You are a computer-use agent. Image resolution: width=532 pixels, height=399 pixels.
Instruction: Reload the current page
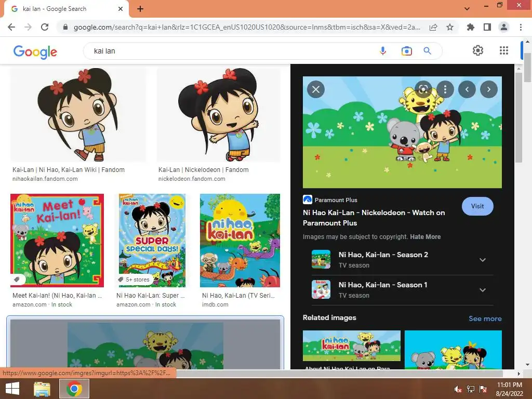pyautogui.click(x=45, y=27)
